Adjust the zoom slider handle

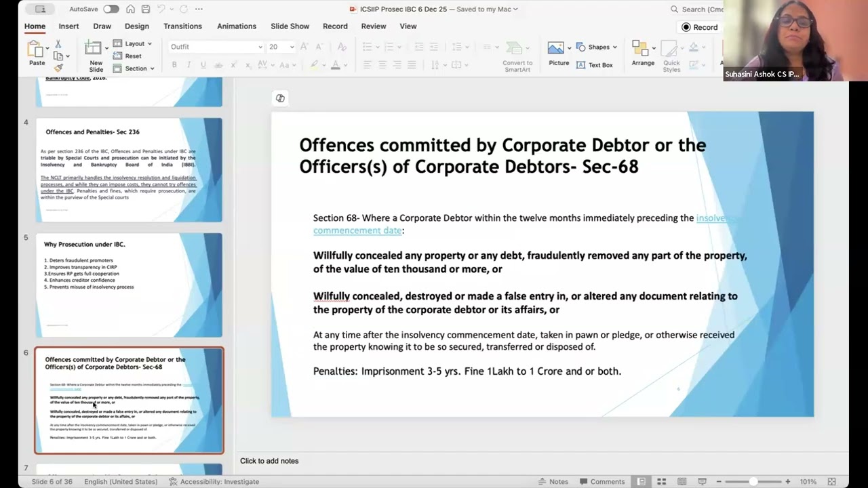tap(753, 482)
